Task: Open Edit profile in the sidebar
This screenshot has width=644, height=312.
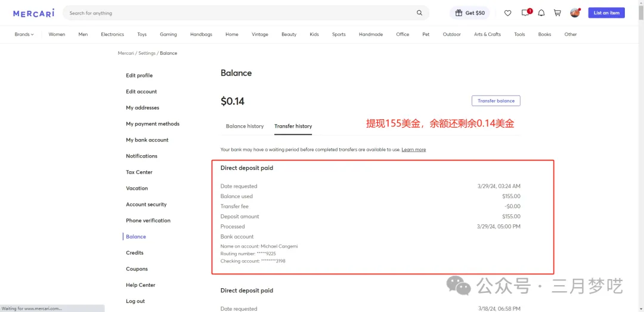Action: coord(139,76)
